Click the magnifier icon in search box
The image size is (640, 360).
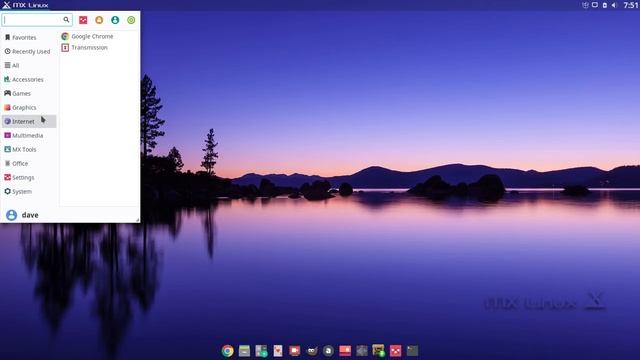tap(66, 20)
